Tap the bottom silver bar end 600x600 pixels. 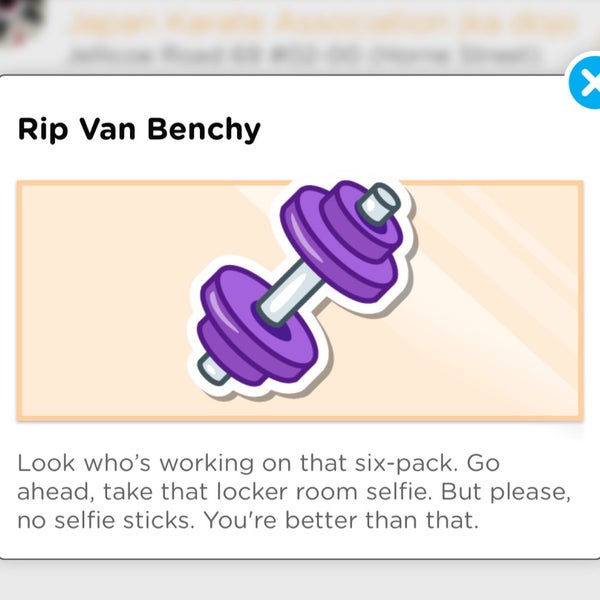[212, 369]
